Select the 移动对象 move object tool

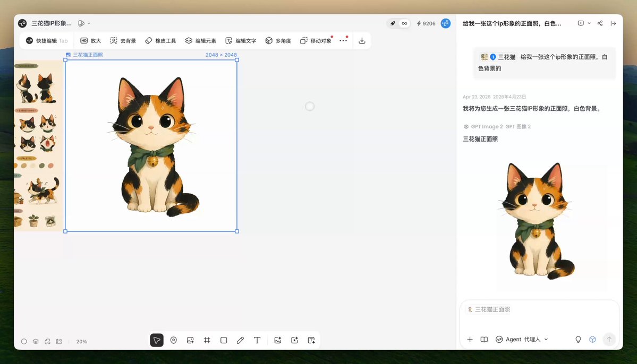[x=316, y=40]
